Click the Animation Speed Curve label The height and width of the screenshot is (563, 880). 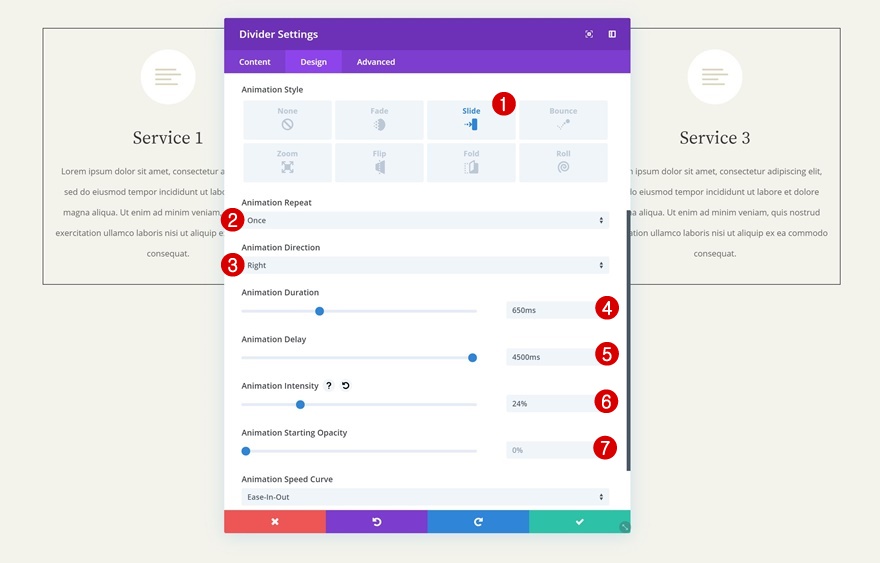(x=287, y=479)
